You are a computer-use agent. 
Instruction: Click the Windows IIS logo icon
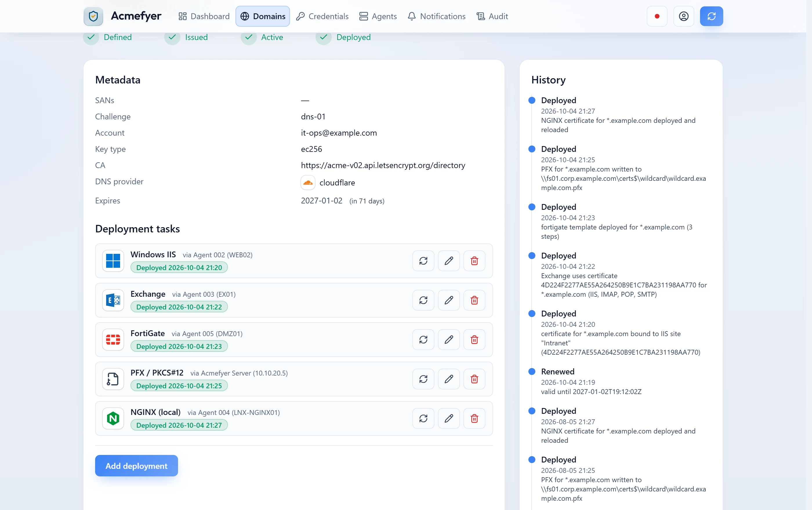tap(113, 261)
